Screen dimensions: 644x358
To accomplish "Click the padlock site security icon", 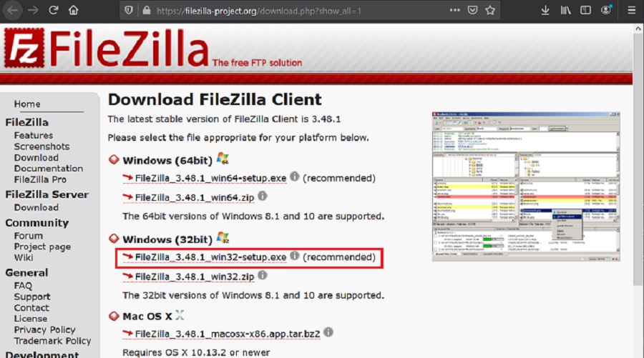I will [x=146, y=11].
